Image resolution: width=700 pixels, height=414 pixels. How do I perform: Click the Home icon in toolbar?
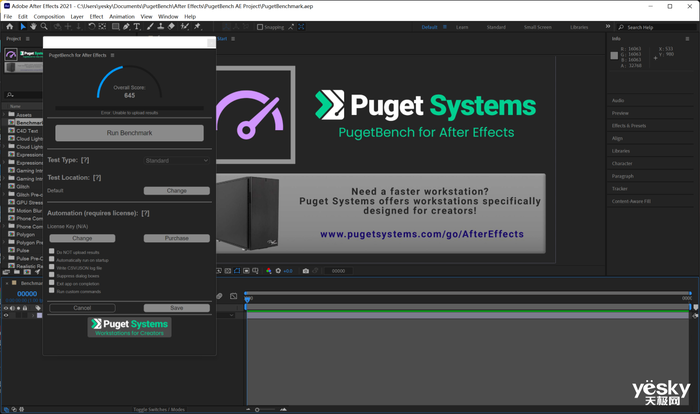pyautogui.click(x=8, y=28)
